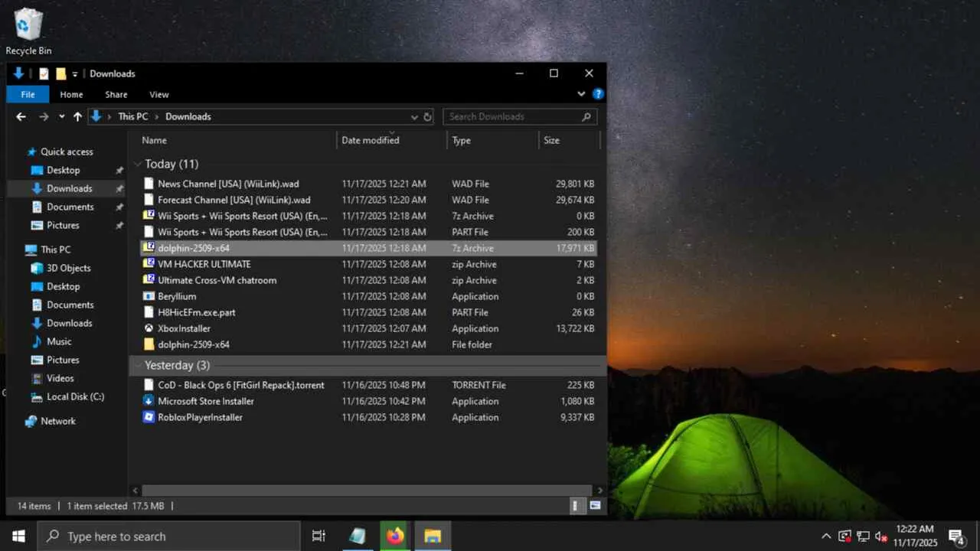Image resolution: width=980 pixels, height=551 pixels.
Task: Select the Ultimate Cross-VM chatroom zip icon
Action: tap(149, 280)
